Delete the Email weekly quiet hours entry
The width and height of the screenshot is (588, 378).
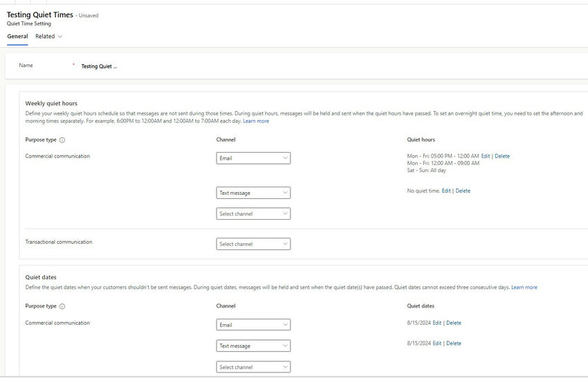click(x=502, y=156)
